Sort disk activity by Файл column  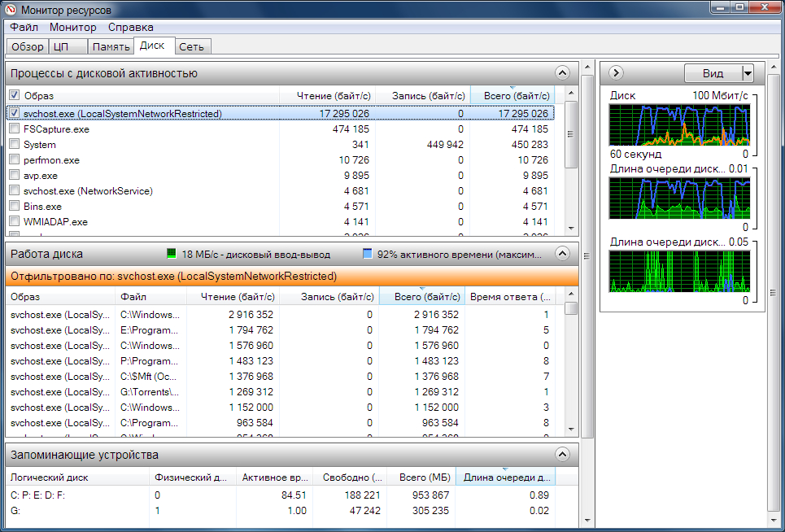[151, 297]
